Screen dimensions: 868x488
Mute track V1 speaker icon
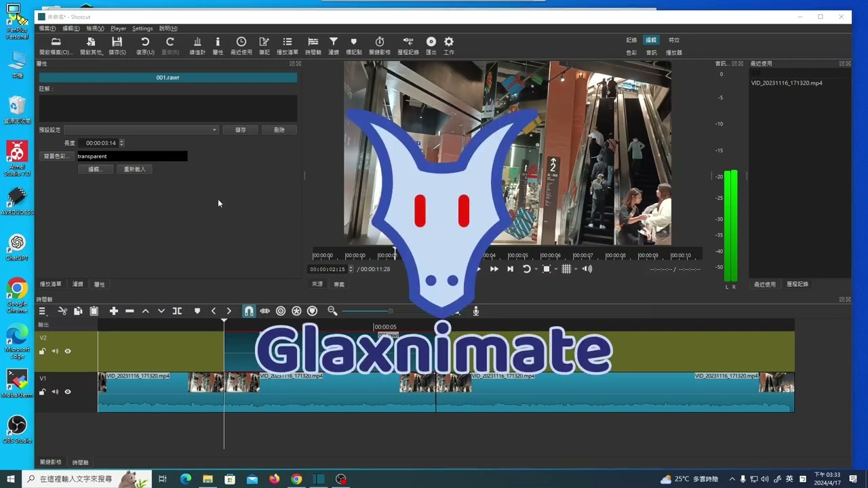click(x=55, y=392)
